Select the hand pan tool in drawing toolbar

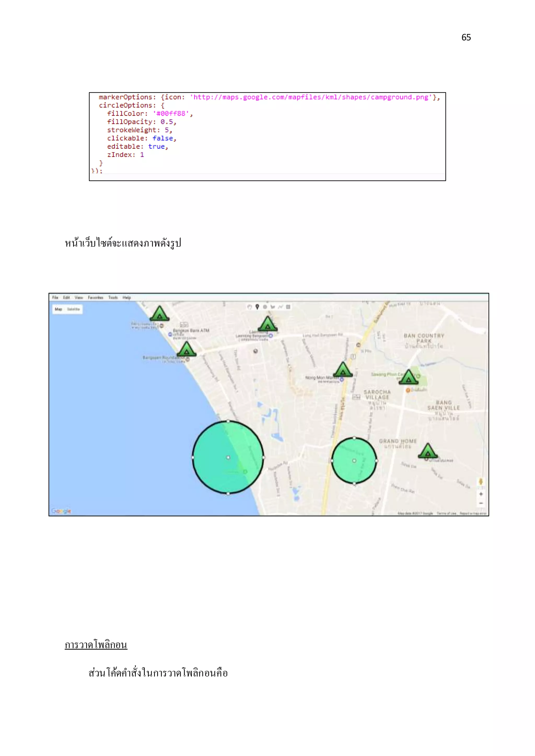click(249, 307)
